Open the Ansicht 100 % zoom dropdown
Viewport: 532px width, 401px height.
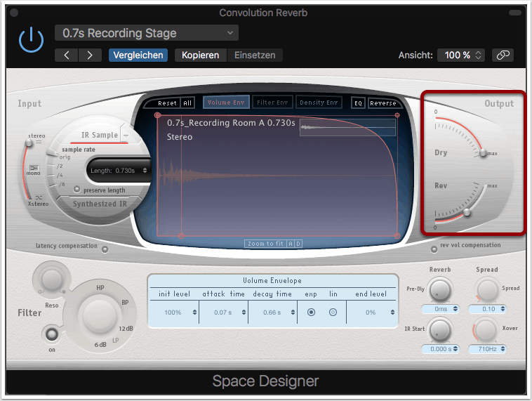point(461,55)
